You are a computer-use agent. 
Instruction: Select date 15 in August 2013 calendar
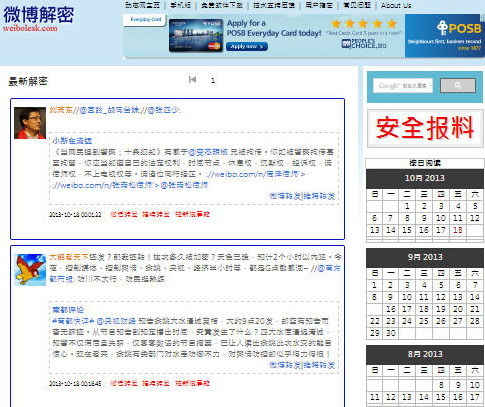(x=441, y=397)
